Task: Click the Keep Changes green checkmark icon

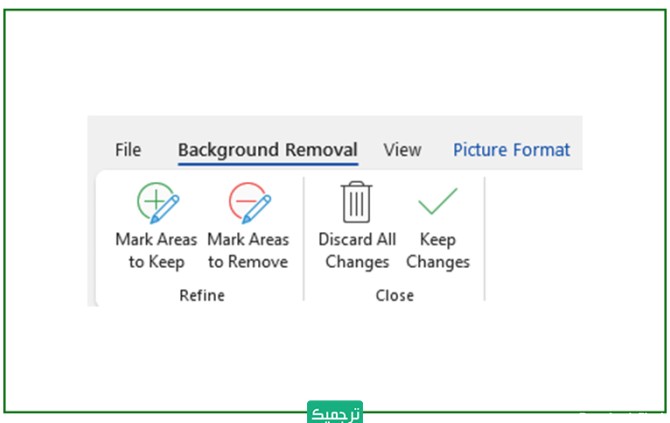Action: 437,201
